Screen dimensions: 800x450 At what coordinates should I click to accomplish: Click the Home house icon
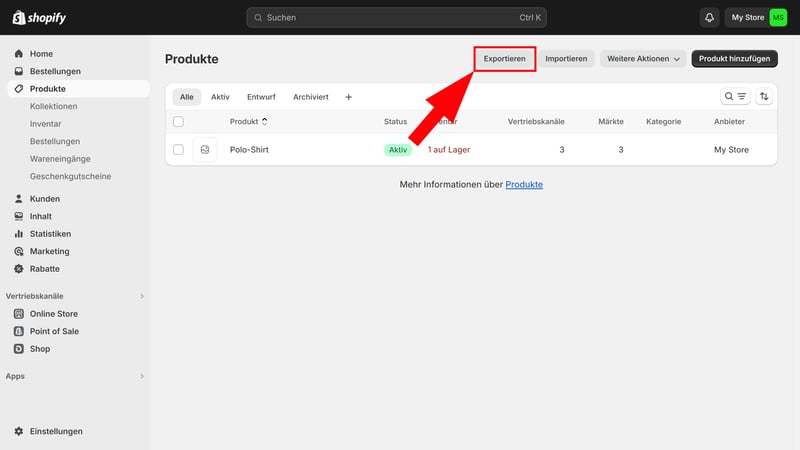(19, 54)
